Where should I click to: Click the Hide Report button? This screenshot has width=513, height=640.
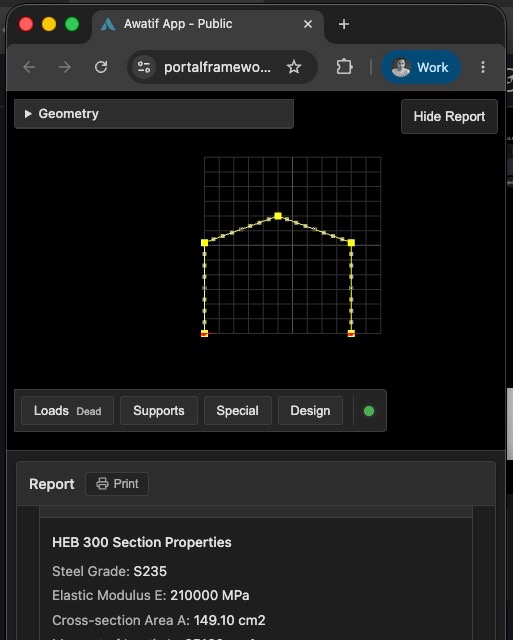[x=449, y=116]
